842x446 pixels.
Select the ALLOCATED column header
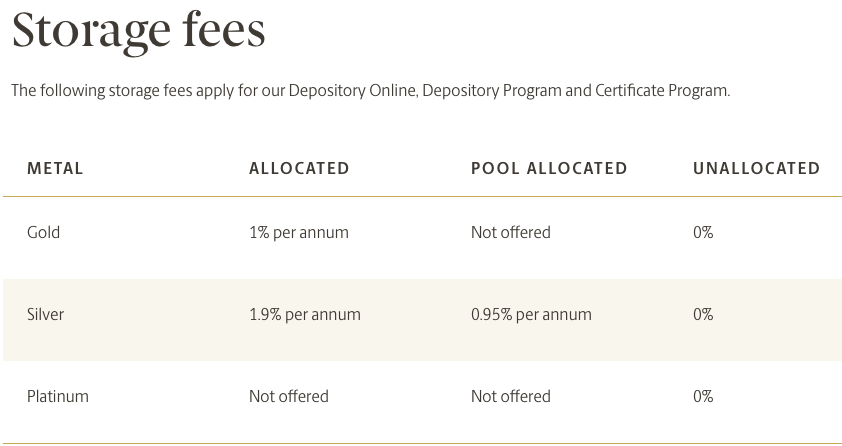click(x=299, y=169)
